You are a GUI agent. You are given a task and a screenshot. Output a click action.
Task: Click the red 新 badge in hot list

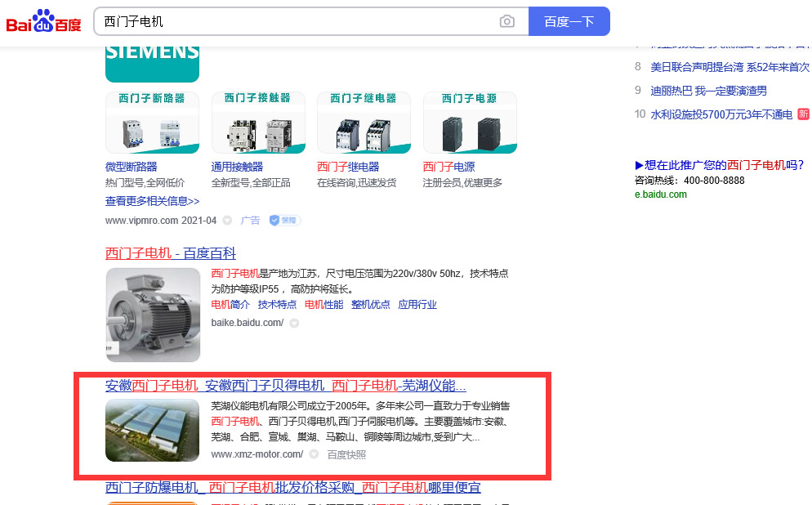(804, 114)
